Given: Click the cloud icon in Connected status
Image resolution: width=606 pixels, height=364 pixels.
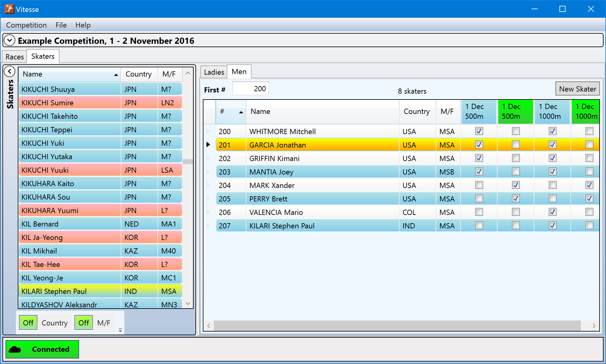Looking at the screenshot, I should click(15, 349).
